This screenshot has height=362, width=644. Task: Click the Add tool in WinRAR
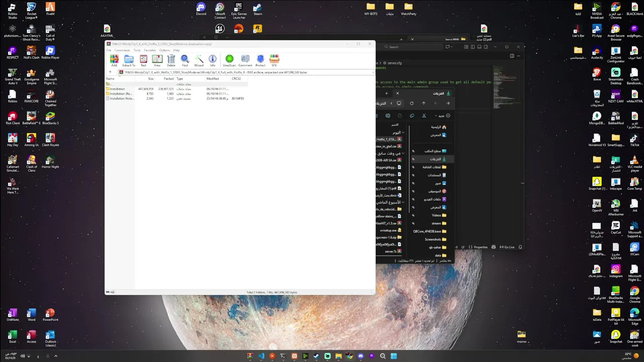pos(114,61)
